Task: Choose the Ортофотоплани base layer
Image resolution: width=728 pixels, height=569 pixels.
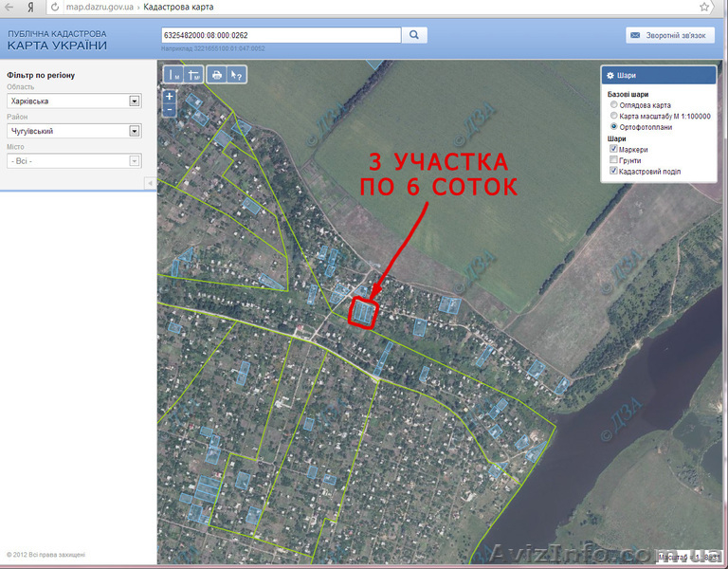Action: (614, 125)
